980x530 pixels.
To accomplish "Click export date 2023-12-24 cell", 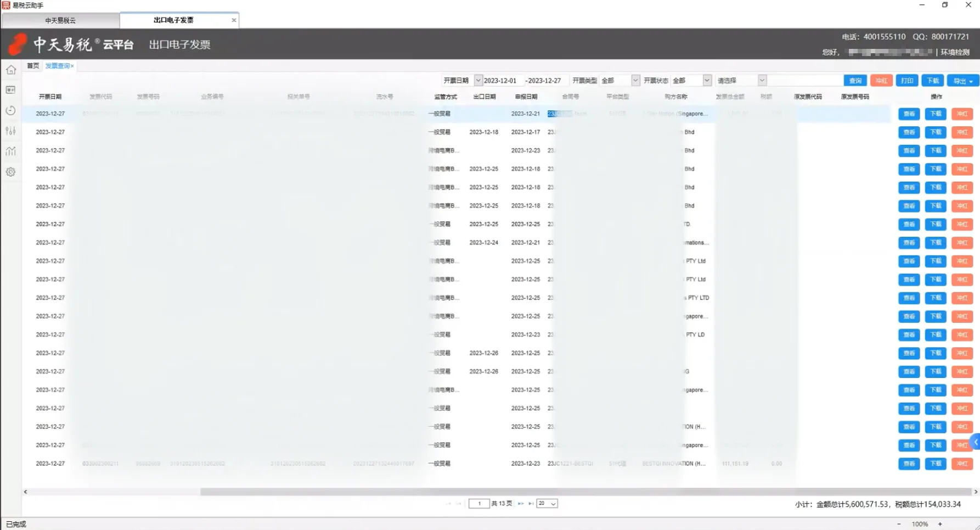I will point(483,243).
